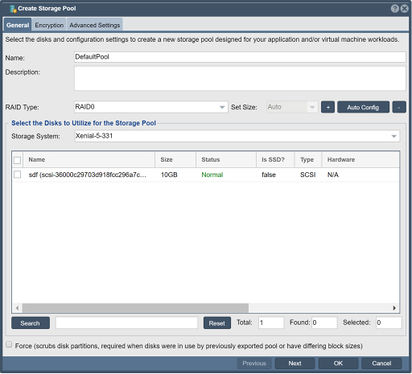Click the horizontal scrollbar thumb
Screen dimensions: 412x374
pos(135,308)
